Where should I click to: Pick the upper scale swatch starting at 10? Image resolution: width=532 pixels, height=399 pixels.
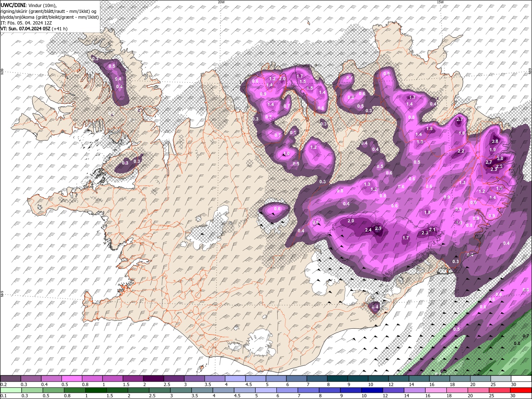pos(378,379)
